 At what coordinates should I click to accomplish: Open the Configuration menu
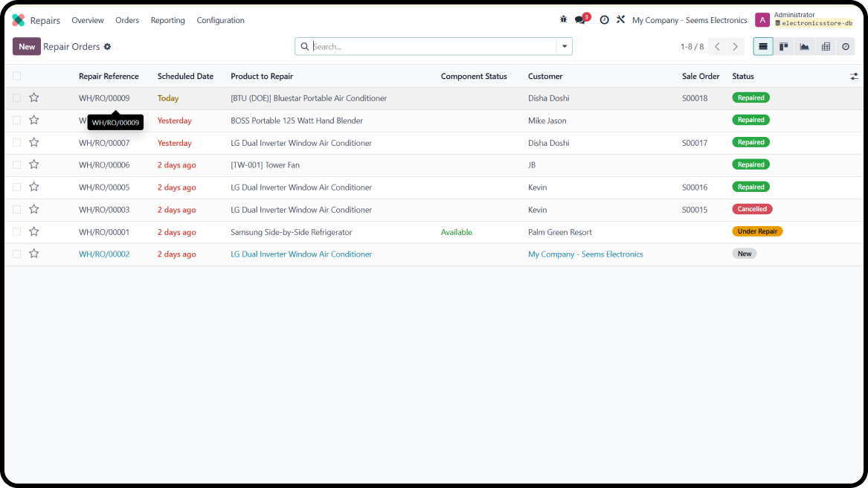[220, 20]
